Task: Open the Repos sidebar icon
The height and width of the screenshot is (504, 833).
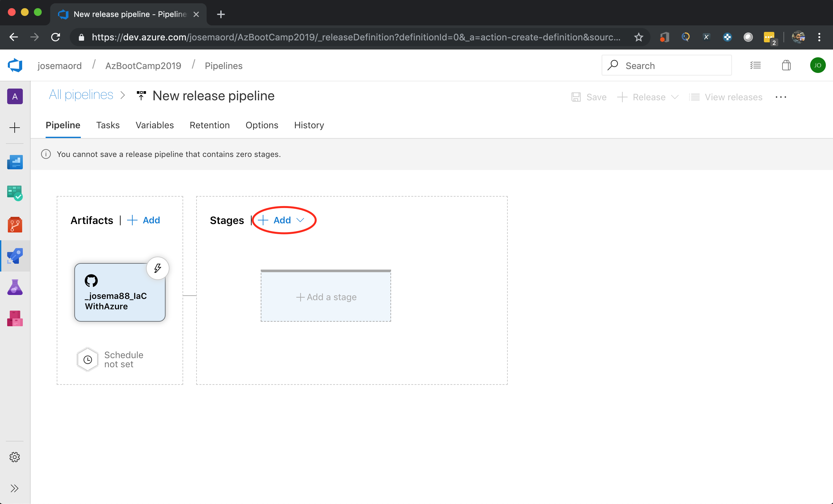Action: click(x=15, y=225)
